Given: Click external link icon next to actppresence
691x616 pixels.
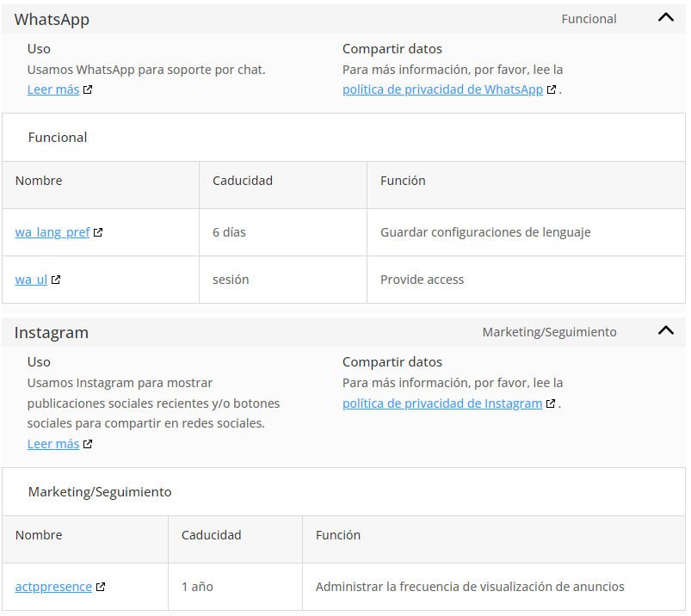Looking at the screenshot, I should [101, 587].
